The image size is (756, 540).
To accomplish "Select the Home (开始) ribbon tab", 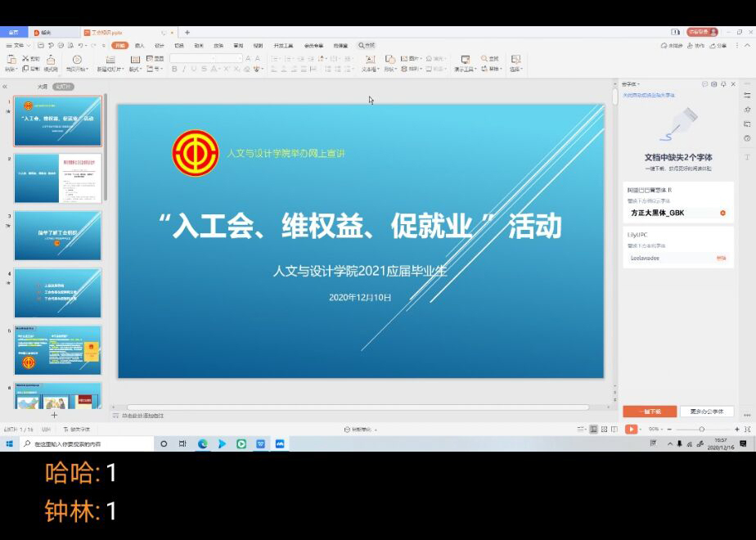I will click(x=119, y=45).
